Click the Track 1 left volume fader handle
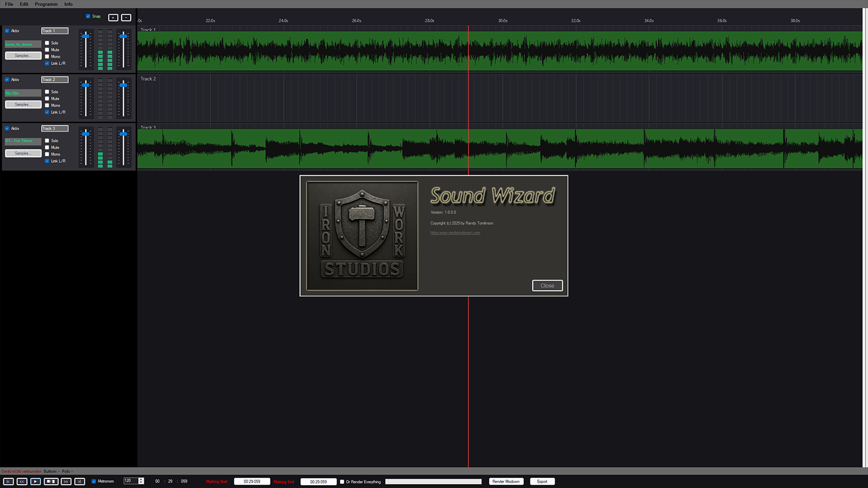 click(x=85, y=36)
